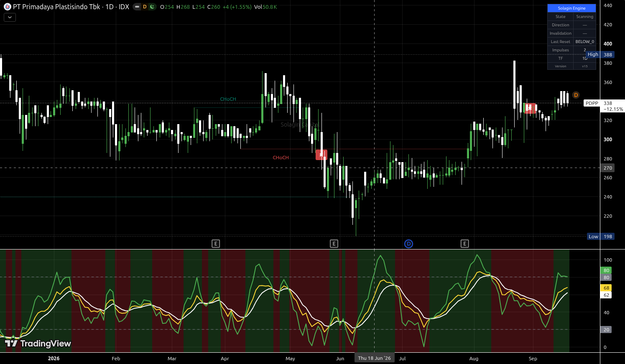625x364 pixels.
Task: Click the C260 close value
Action: [x=214, y=7]
